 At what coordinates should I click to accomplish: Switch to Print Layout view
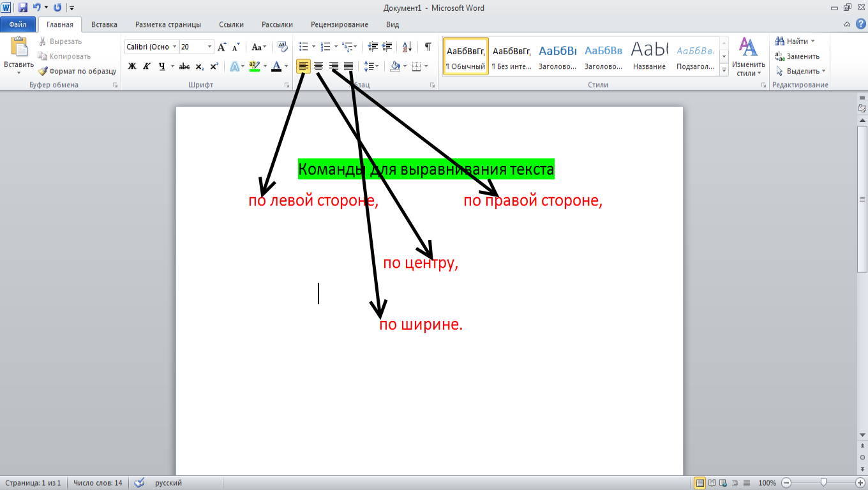tap(700, 483)
